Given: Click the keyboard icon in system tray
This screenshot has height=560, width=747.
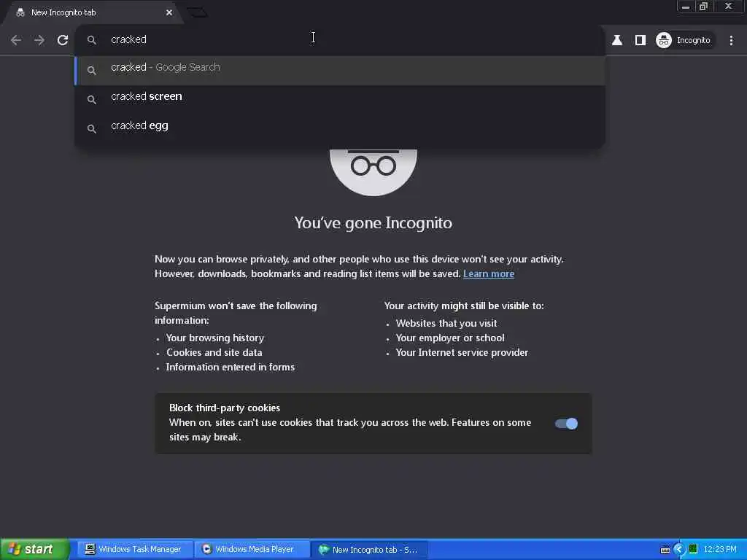Looking at the screenshot, I should 665,550.
